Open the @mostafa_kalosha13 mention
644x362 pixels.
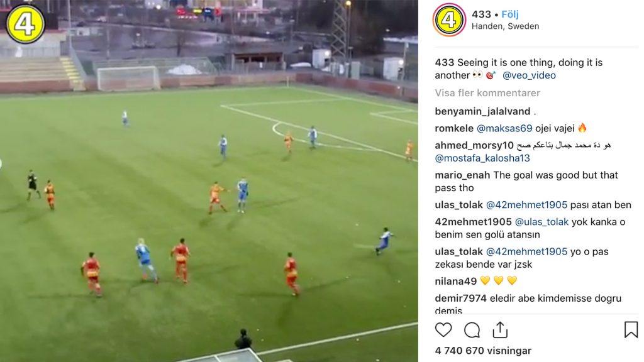pos(482,158)
